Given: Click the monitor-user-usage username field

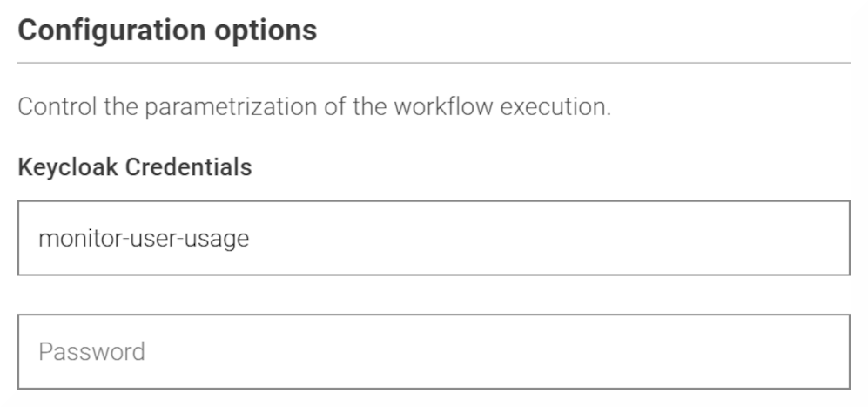Looking at the screenshot, I should 434,238.
